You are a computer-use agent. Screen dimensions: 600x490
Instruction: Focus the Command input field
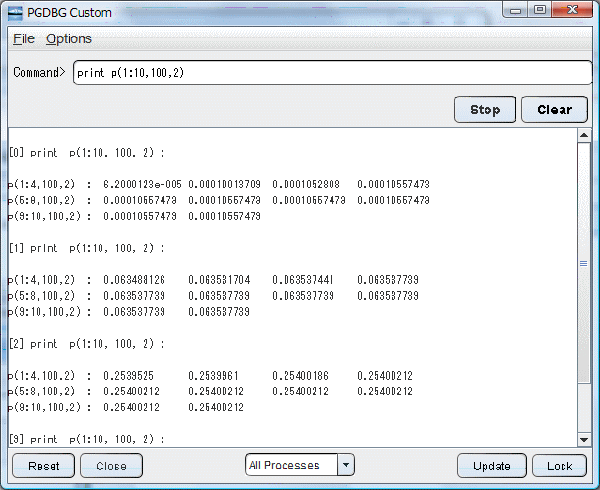pyautogui.click(x=332, y=73)
